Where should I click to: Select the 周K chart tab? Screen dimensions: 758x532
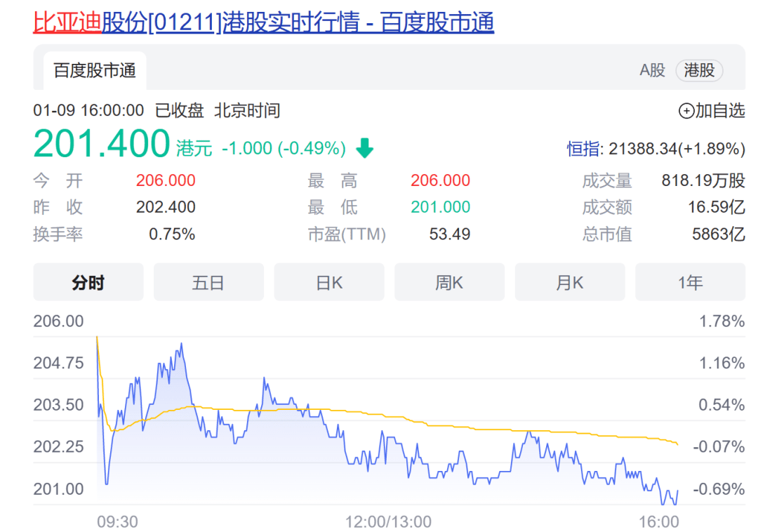tap(450, 282)
